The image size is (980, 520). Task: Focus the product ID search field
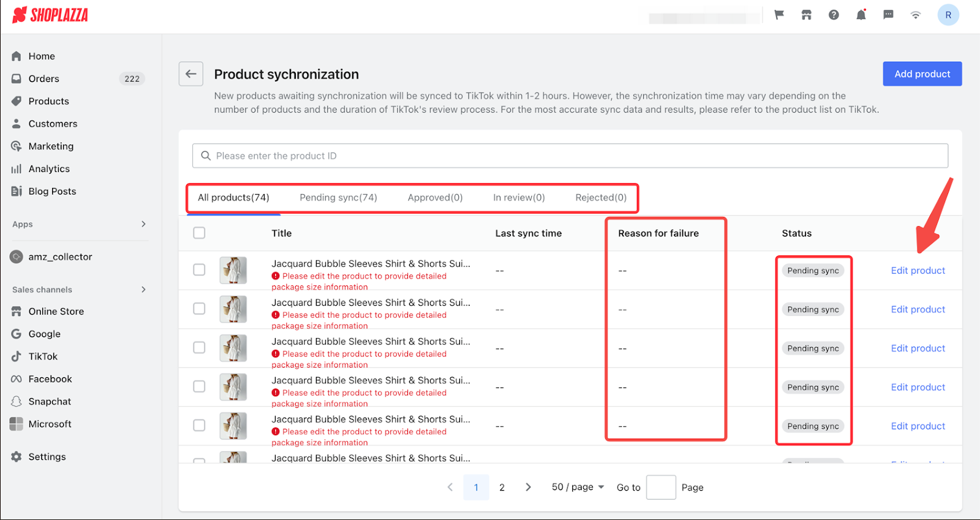(x=570, y=156)
